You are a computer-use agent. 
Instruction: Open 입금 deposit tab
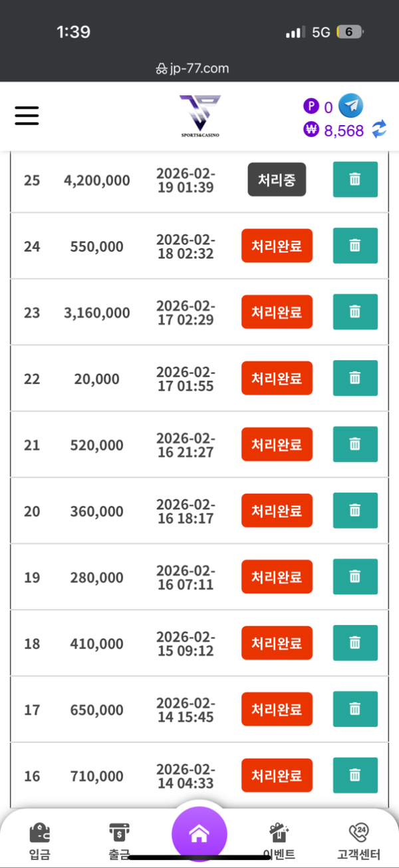pyautogui.click(x=40, y=841)
